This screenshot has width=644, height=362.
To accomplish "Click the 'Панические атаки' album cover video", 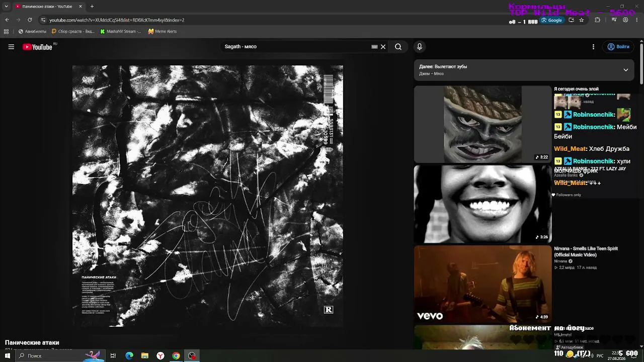I will pos(208,196).
